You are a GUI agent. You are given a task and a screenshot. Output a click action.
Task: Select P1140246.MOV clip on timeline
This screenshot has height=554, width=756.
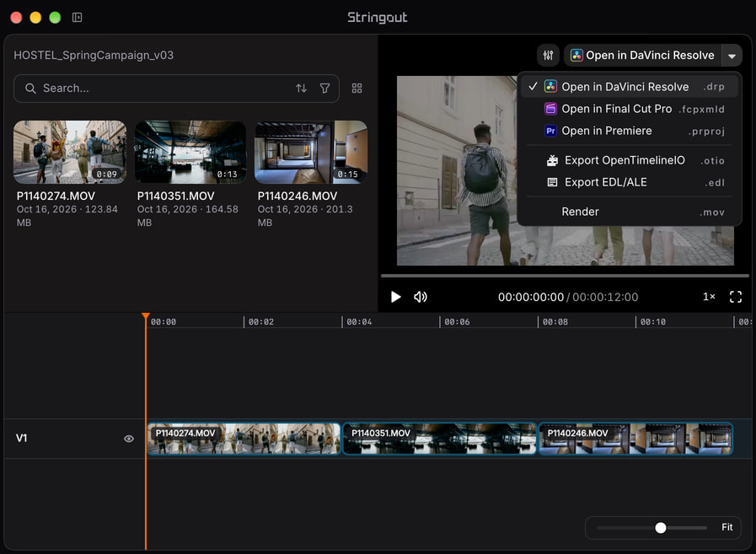[x=635, y=438]
